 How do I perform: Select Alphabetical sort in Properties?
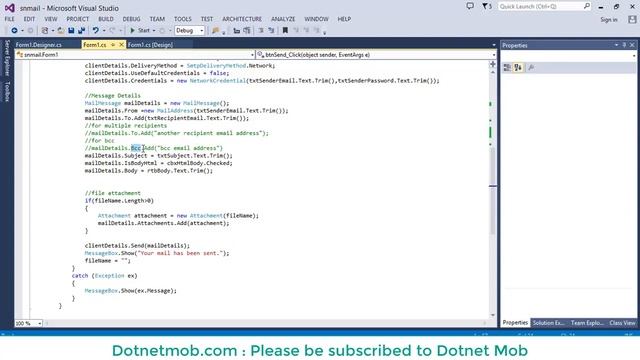[518, 68]
